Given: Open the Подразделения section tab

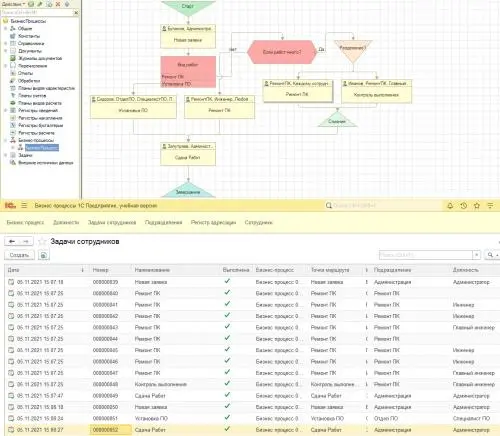Looking at the screenshot, I should [163, 222].
